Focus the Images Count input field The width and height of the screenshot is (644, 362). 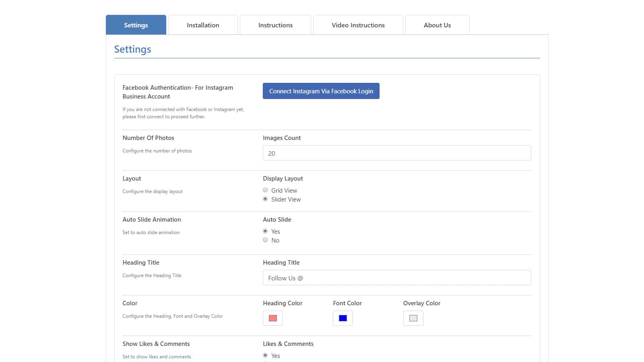click(x=396, y=153)
